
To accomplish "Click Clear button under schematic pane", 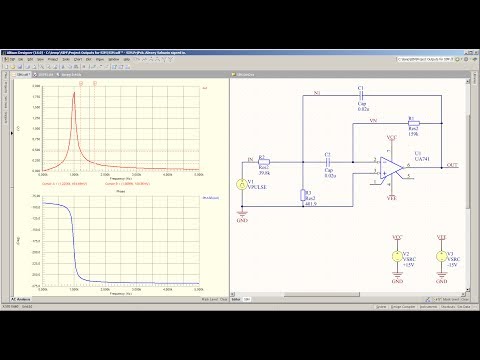I will point(465,299).
